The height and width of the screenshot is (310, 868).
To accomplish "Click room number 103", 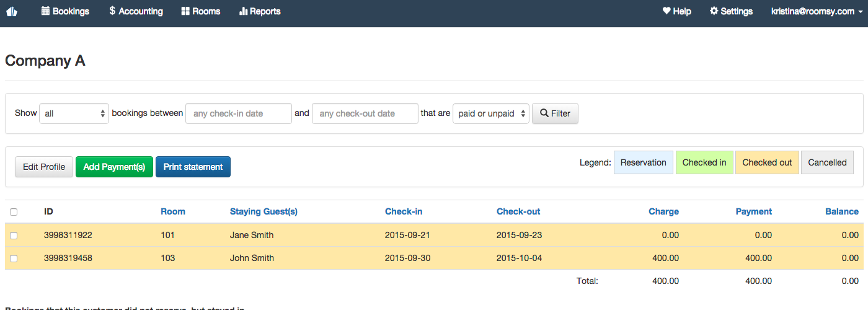I will [167, 258].
